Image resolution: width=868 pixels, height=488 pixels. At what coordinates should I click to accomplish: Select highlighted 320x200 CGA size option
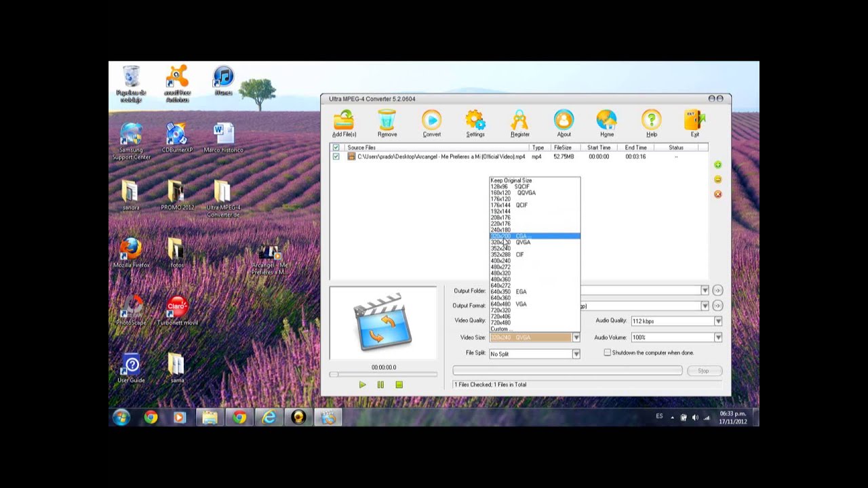coord(535,236)
